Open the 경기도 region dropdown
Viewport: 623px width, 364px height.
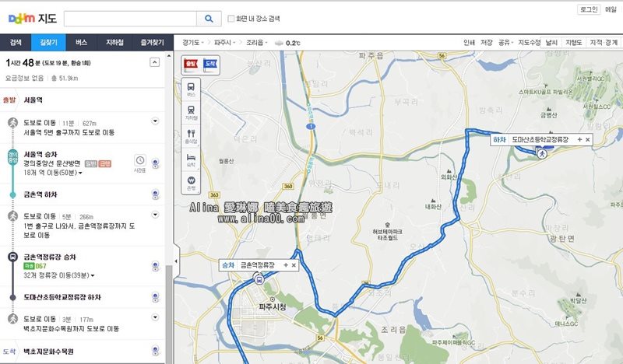(192, 43)
